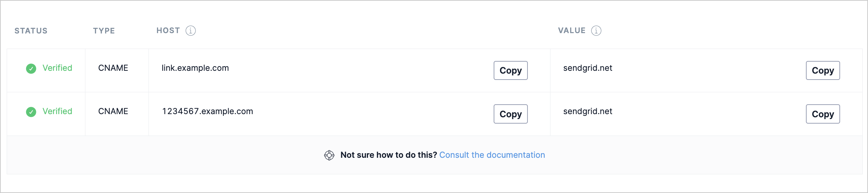Click the VALUE column info icon

(x=596, y=31)
